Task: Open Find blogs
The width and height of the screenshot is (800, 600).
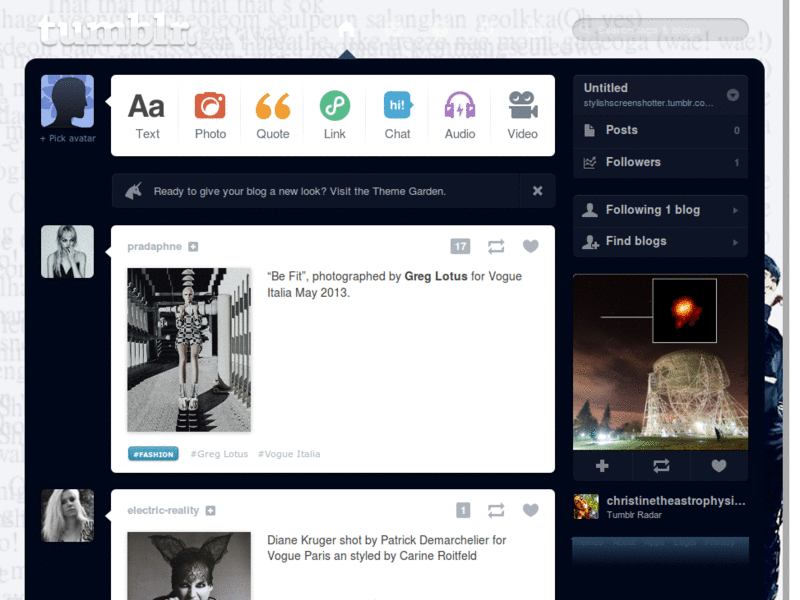Action: pos(660,242)
